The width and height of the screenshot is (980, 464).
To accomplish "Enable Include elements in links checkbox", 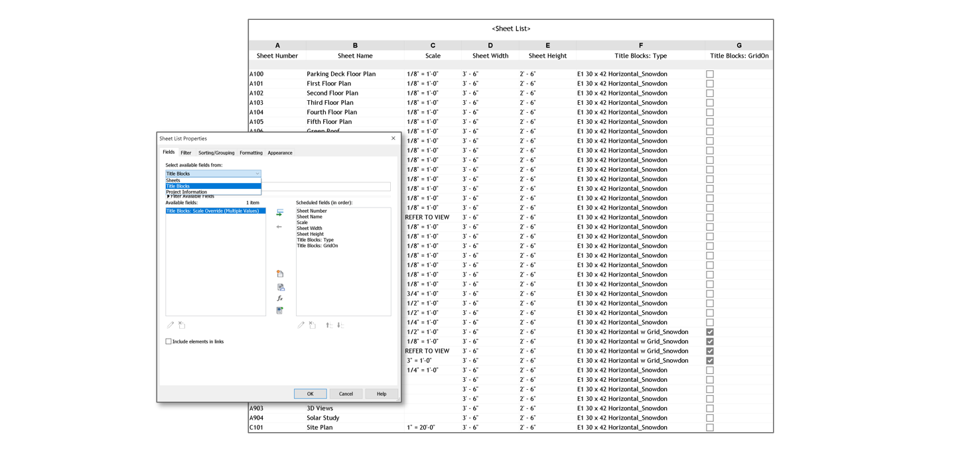I will [x=169, y=342].
